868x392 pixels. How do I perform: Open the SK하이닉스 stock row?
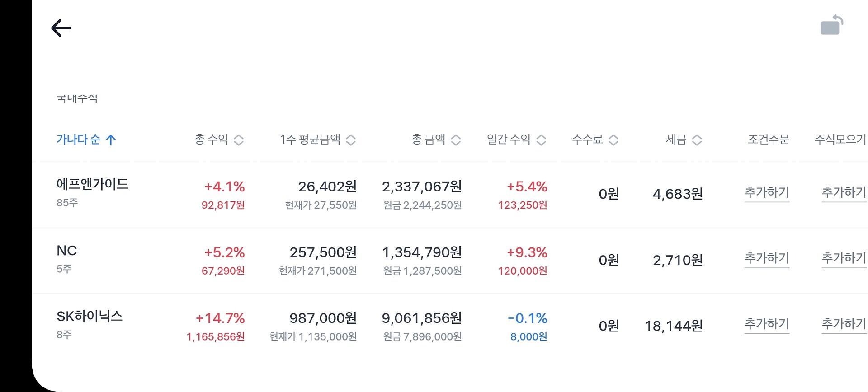(x=90, y=324)
